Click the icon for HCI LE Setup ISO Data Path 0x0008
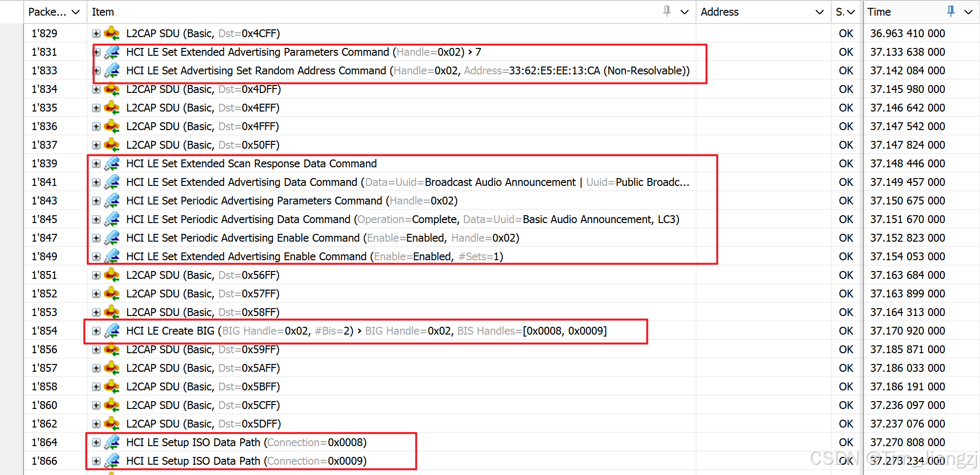Screen dimensions: 980x475 (112, 442)
